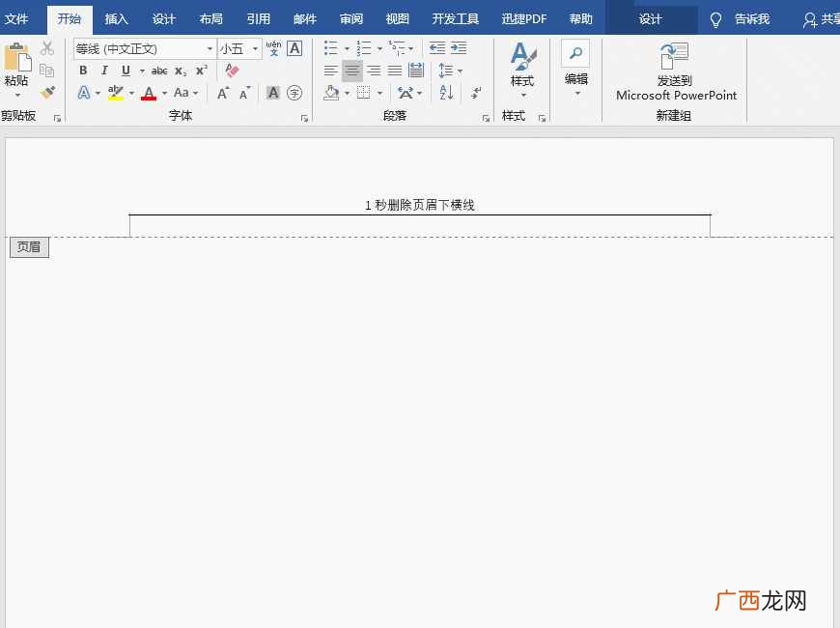This screenshot has width=840, height=628.
Task: Increase font size with grow icon
Action: pyautogui.click(x=223, y=94)
